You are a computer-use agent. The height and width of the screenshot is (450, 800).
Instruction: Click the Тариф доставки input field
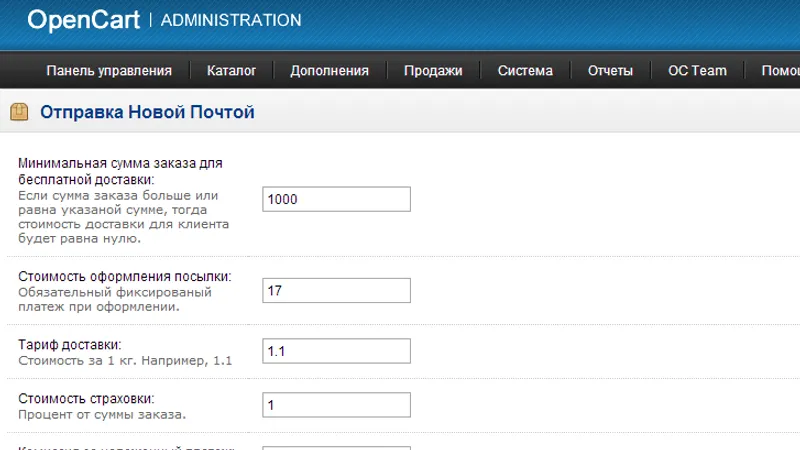[336, 351]
